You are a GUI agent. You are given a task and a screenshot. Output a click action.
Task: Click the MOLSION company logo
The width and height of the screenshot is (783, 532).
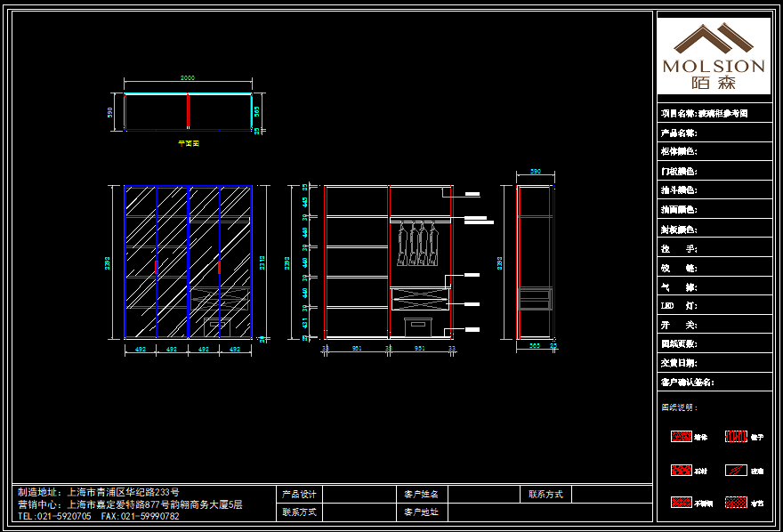(714, 55)
